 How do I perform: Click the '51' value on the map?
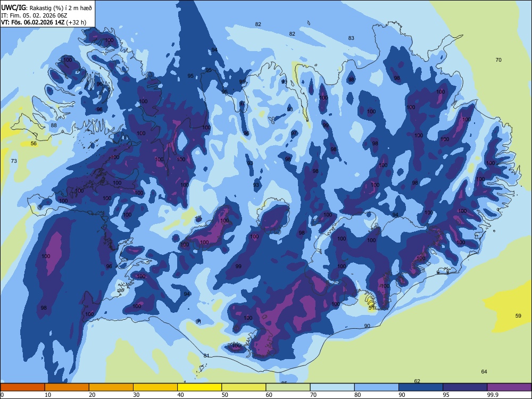371,307
